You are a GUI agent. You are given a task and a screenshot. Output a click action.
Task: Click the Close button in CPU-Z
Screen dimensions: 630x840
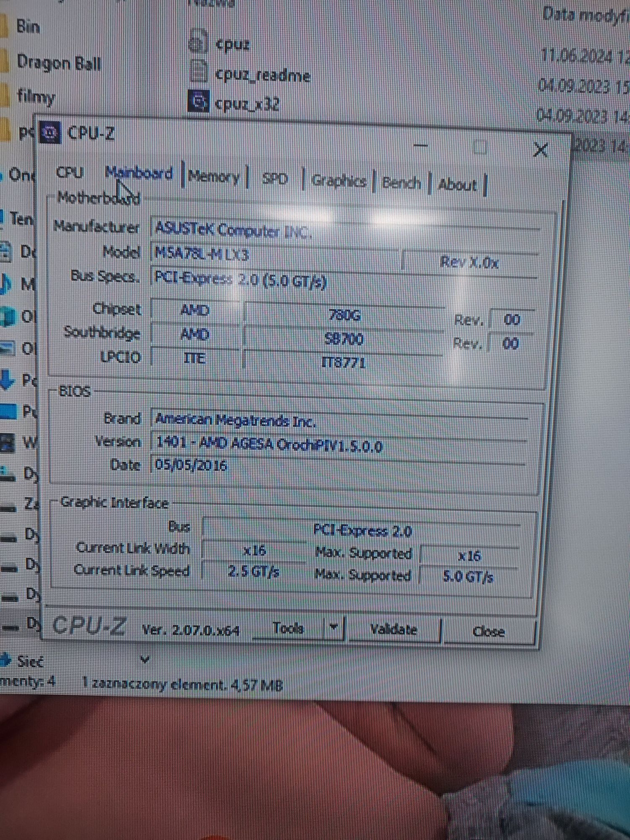click(x=489, y=632)
